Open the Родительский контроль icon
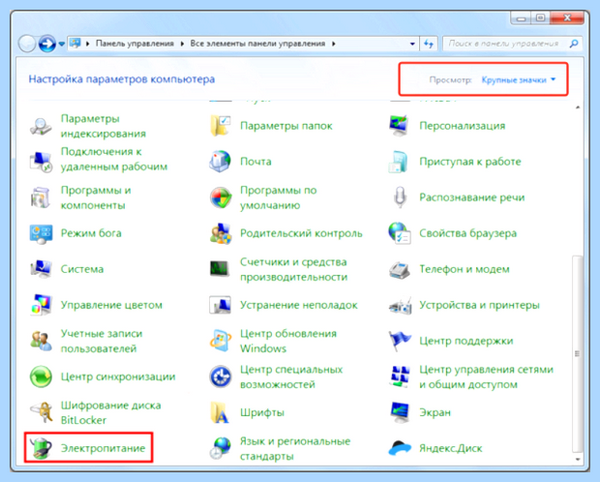600x482 pixels. tap(220, 233)
